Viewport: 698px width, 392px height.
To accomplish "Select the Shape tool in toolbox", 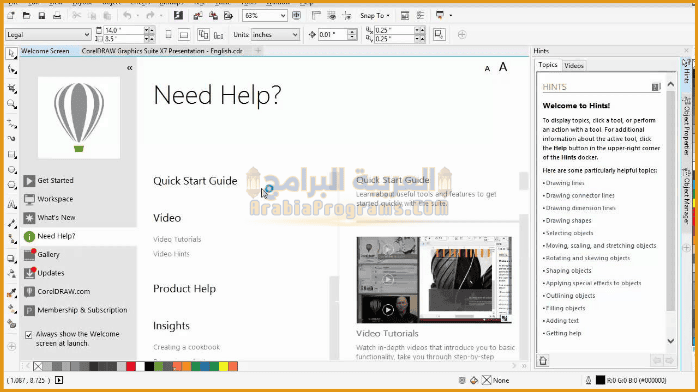I will [12, 70].
